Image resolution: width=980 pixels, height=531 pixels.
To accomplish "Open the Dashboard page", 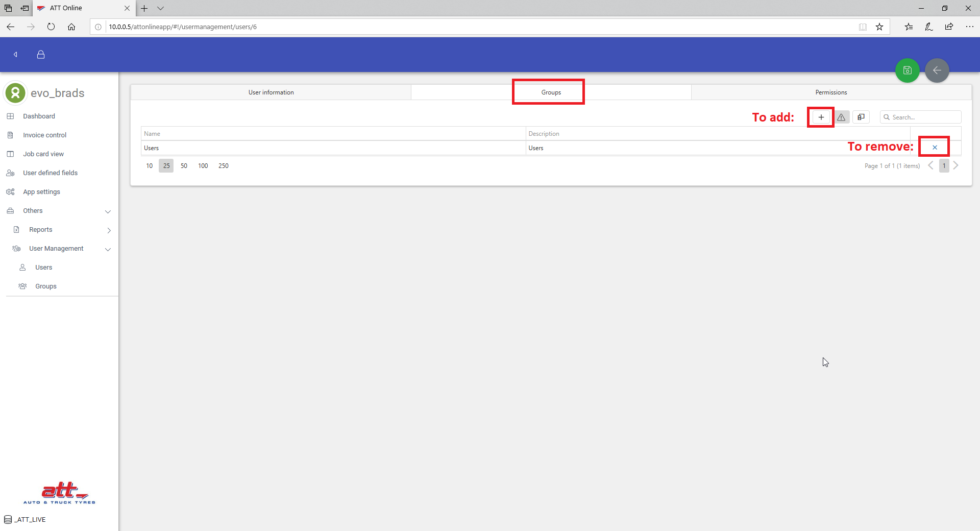I will 39,116.
